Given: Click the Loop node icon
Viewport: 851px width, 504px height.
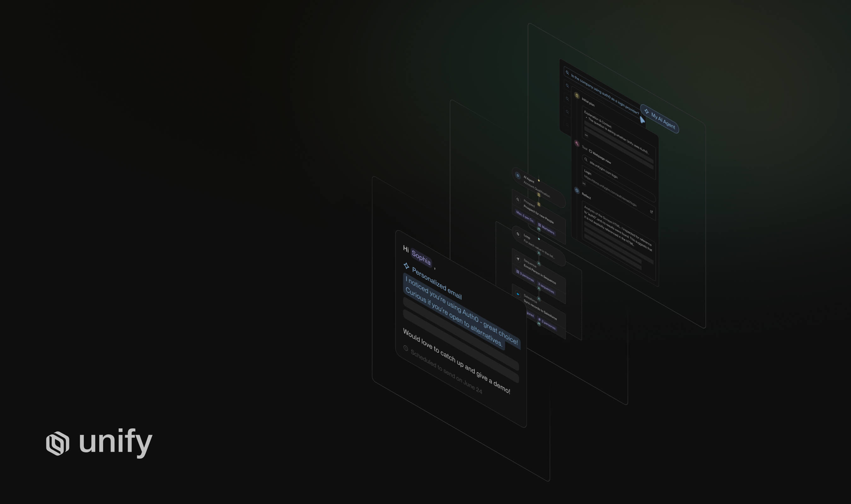Looking at the screenshot, I should pyautogui.click(x=518, y=234).
